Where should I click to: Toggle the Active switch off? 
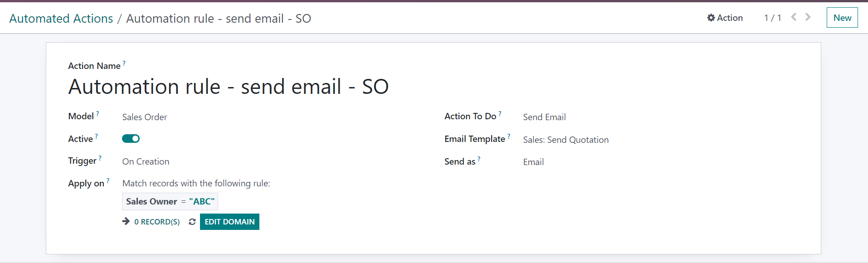pos(131,139)
